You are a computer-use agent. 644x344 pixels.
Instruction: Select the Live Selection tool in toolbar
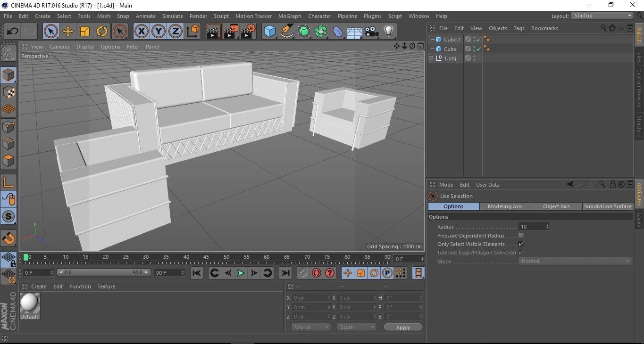[x=51, y=32]
